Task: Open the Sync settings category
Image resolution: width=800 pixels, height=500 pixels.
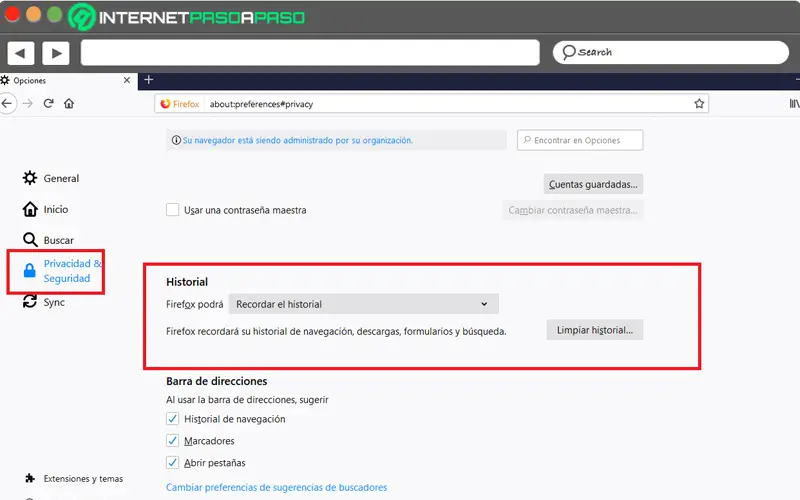Action: (44, 302)
